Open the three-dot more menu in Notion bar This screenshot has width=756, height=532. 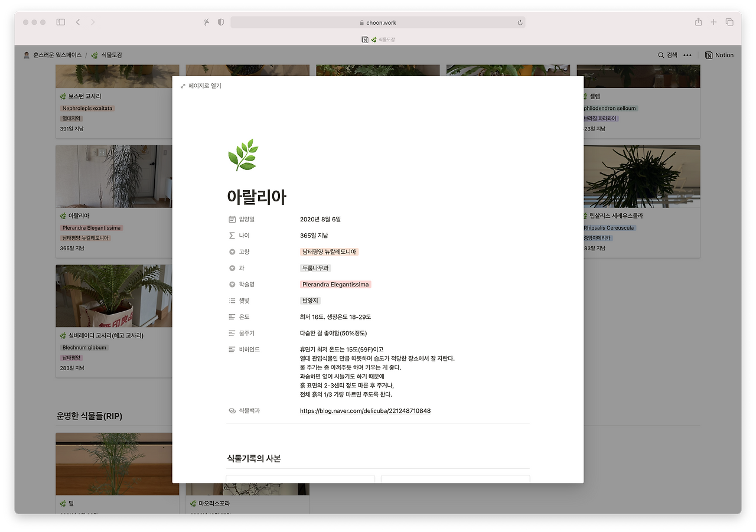pyautogui.click(x=687, y=55)
